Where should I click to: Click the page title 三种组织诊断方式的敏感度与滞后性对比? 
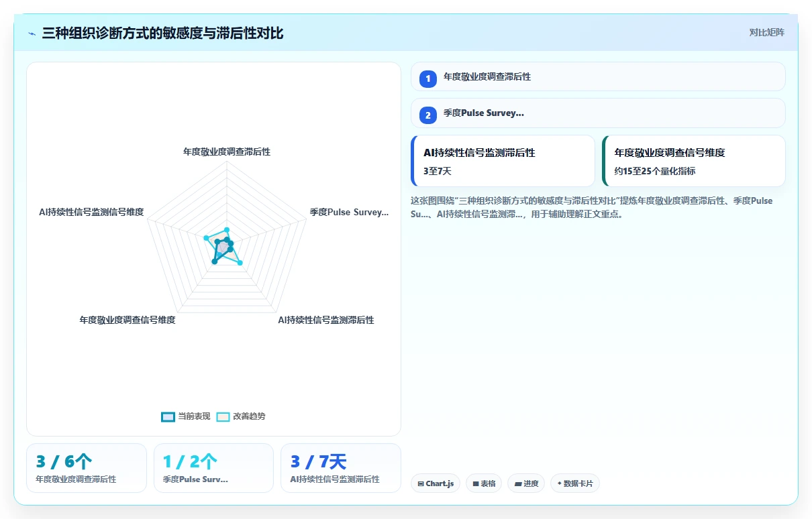pos(163,33)
